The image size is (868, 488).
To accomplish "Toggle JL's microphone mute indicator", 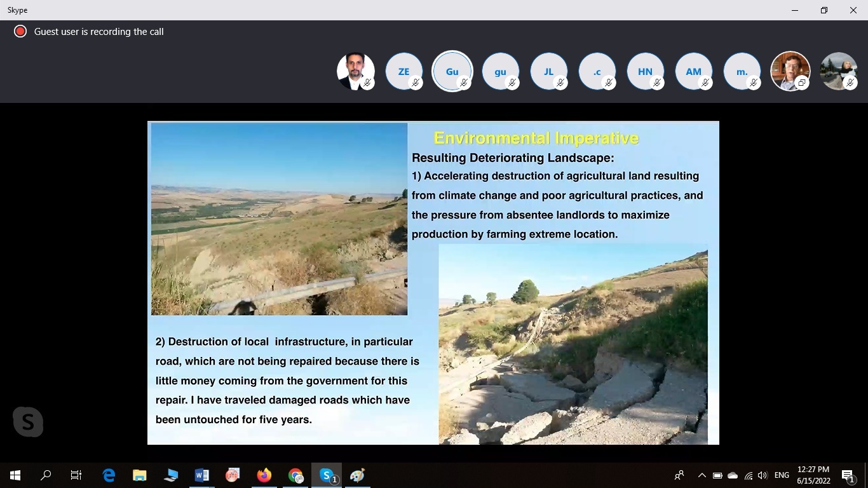I will point(561,83).
